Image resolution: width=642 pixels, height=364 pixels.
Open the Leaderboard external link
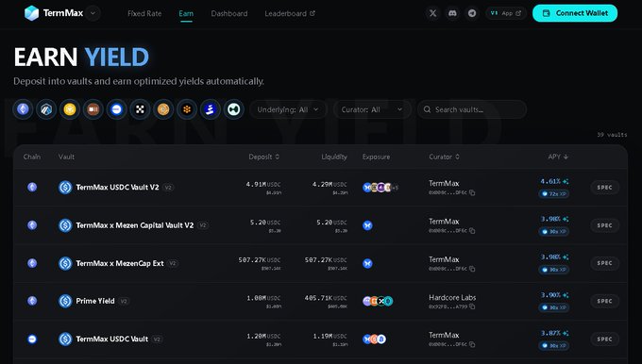pos(290,13)
